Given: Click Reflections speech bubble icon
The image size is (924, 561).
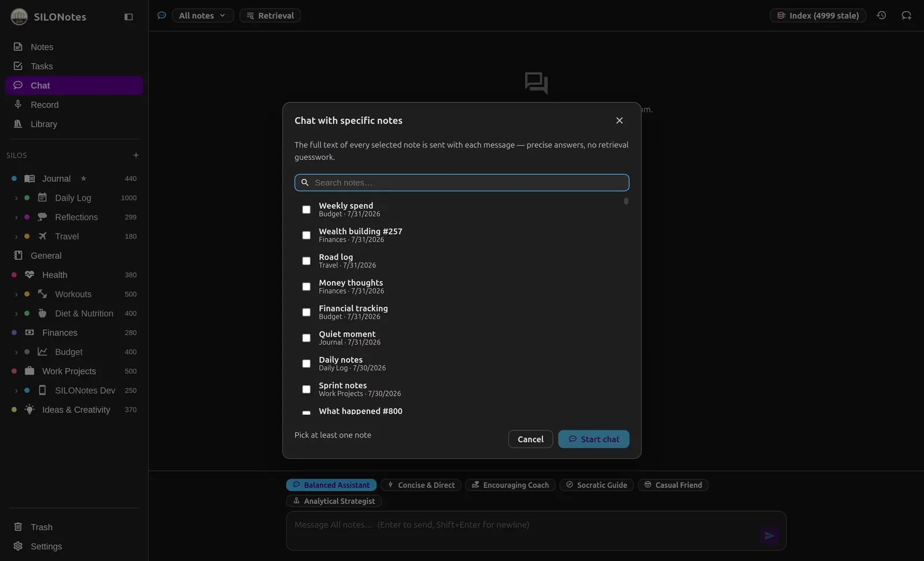Looking at the screenshot, I should pyautogui.click(x=42, y=217).
